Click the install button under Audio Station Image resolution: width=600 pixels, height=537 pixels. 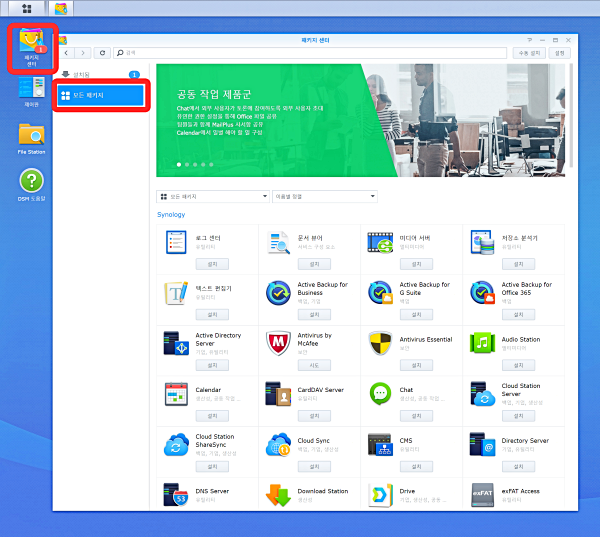(518, 365)
